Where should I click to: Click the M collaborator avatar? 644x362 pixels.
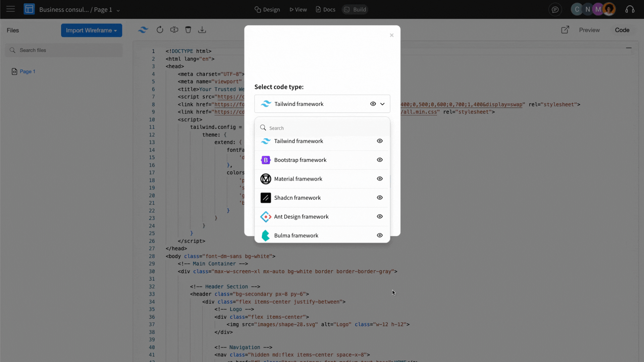tap(598, 9)
